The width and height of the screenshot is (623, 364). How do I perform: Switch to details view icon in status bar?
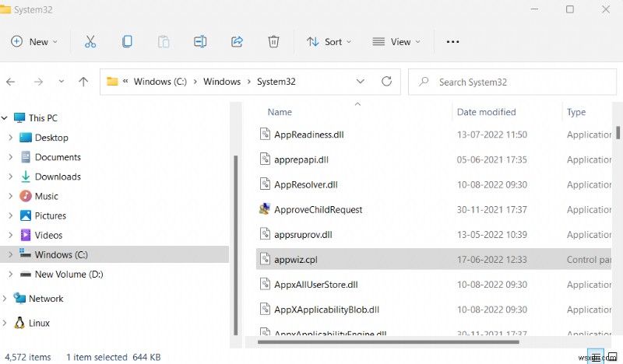click(596, 356)
